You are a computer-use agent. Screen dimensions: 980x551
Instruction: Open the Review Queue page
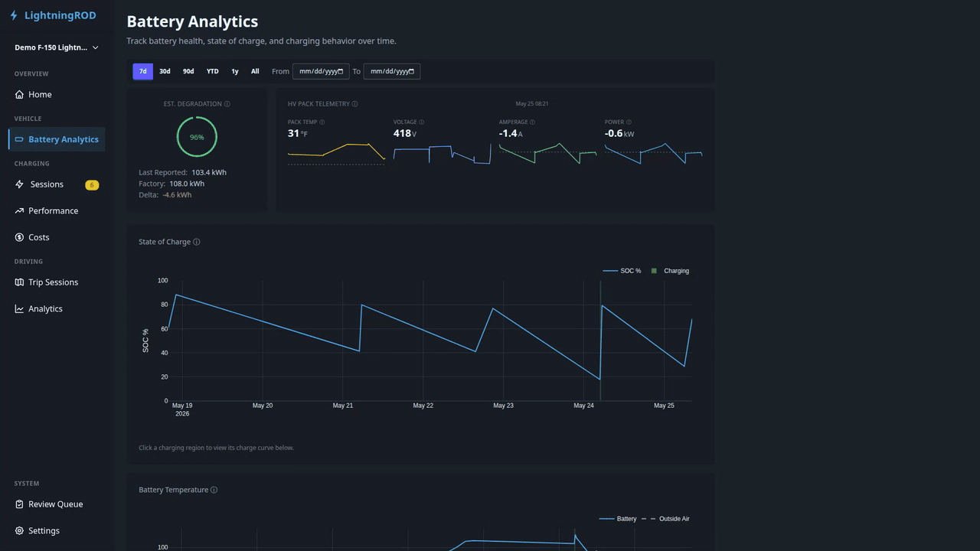57,504
